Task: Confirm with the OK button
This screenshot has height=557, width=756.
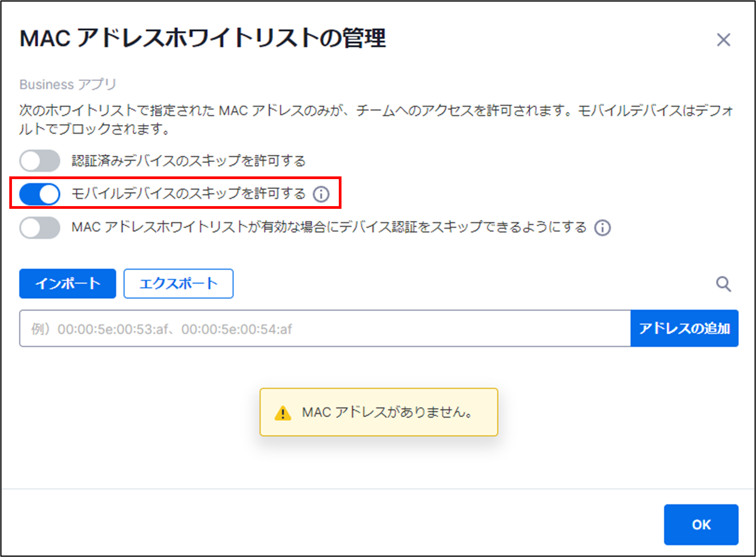Action: [x=701, y=525]
